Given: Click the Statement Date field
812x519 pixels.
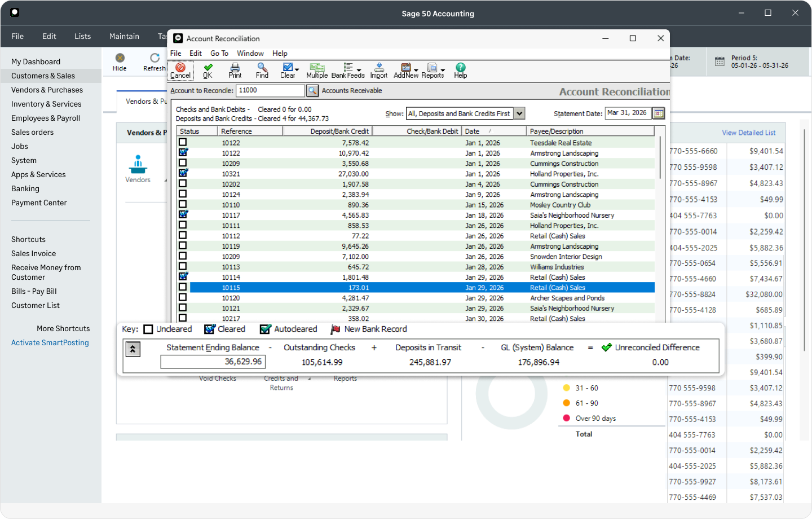Looking at the screenshot, I should click(x=628, y=113).
